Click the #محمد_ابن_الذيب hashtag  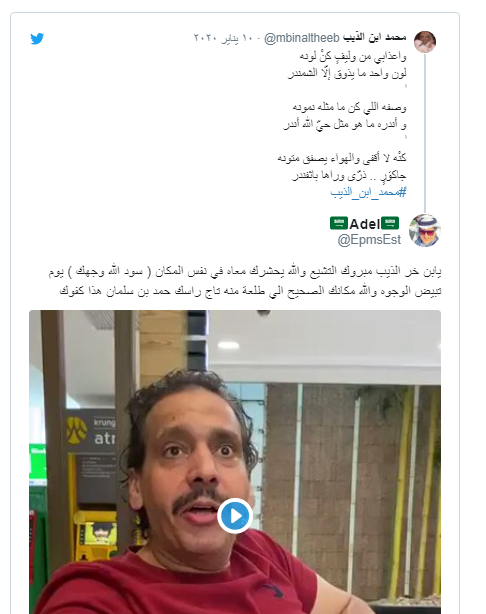368,192
